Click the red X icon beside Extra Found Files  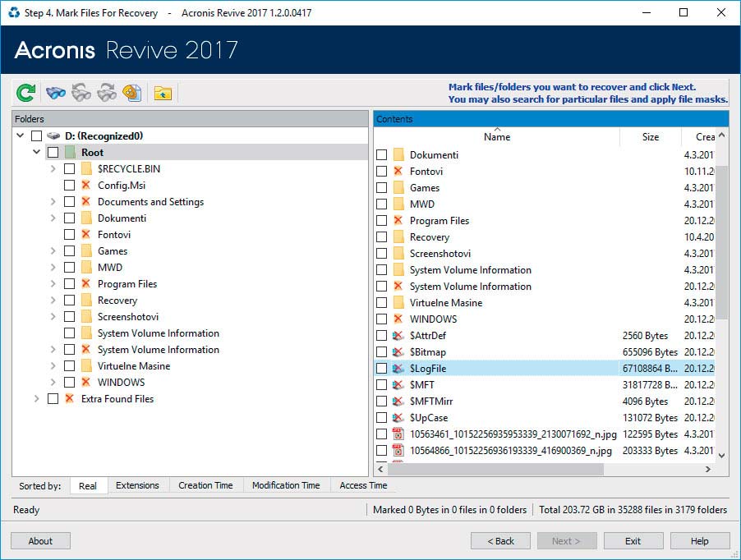click(x=69, y=398)
